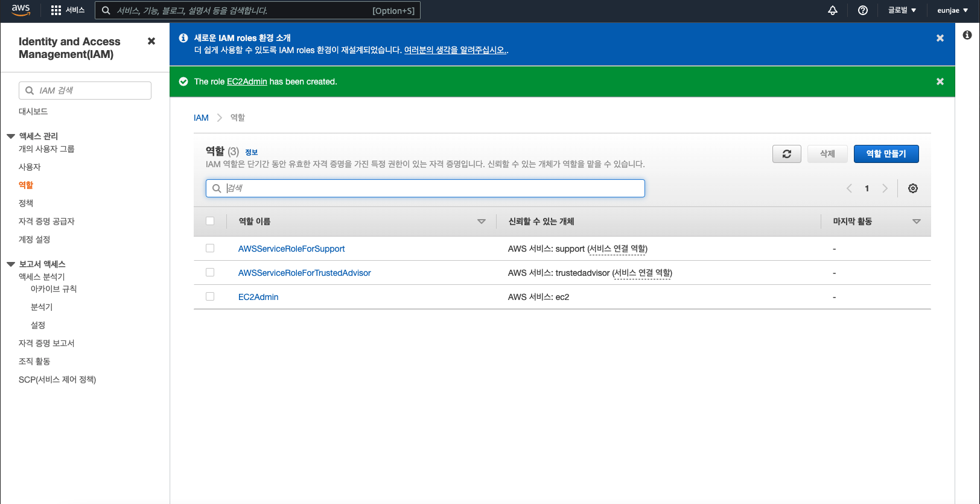Select the AWSServiceRoleForSupport checkbox
The height and width of the screenshot is (504, 980).
point(210,248)
